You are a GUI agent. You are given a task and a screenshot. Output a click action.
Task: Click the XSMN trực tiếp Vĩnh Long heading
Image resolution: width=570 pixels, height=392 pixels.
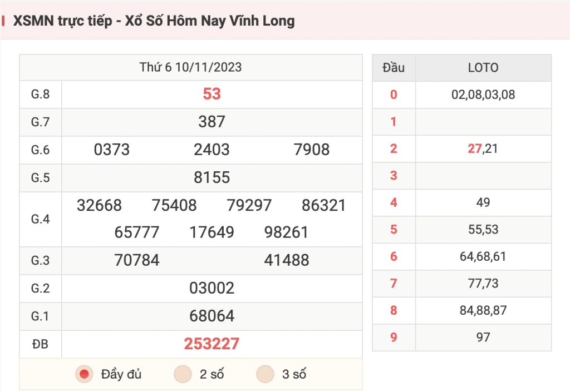point(154,21)
